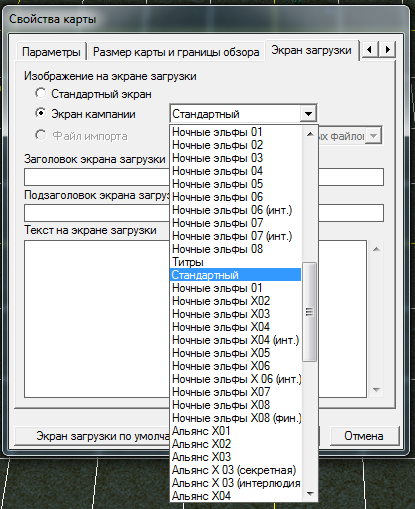Select the 'Экран загрузки' tab
The image size is (415, 509).
click(311, 50)
